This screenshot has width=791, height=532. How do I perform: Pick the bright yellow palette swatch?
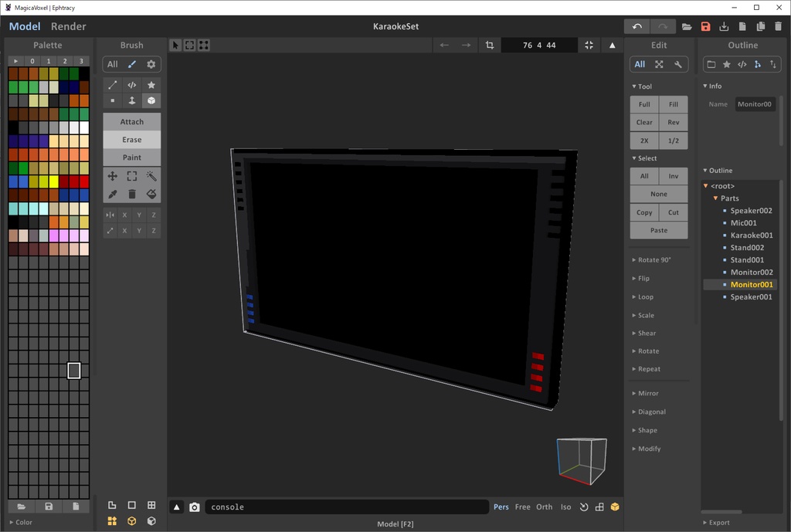pos(53,181)
